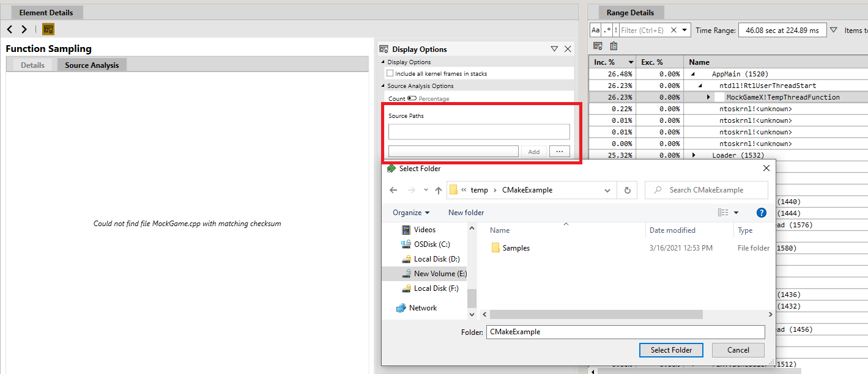The image size is (868, 374).
Task: Open the filter history dropdown arrow
Action: click(x=684, y=30)
